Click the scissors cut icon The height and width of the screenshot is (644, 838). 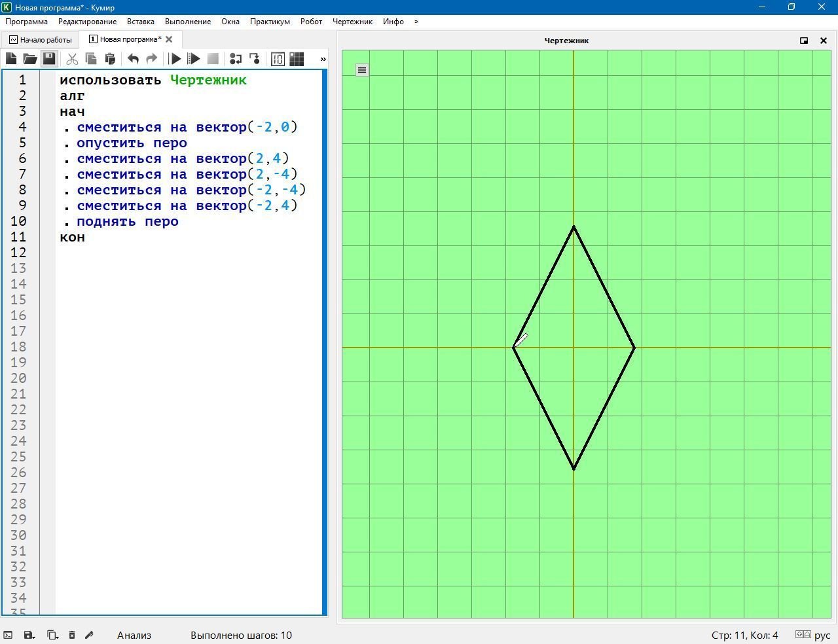[72, 59]
